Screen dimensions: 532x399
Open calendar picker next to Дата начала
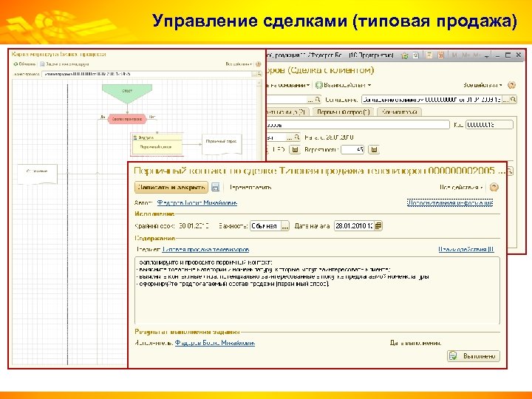pyautogui.click(x=378, y=225)
